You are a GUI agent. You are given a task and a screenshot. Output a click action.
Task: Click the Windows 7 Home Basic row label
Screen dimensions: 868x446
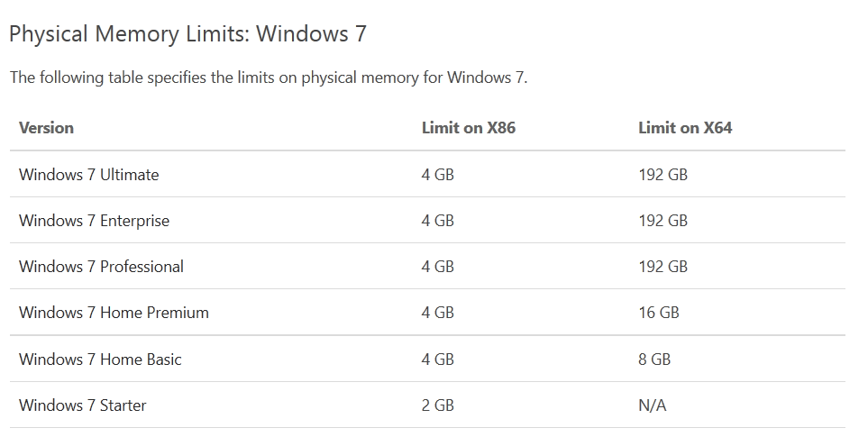[x=100, y=360]
